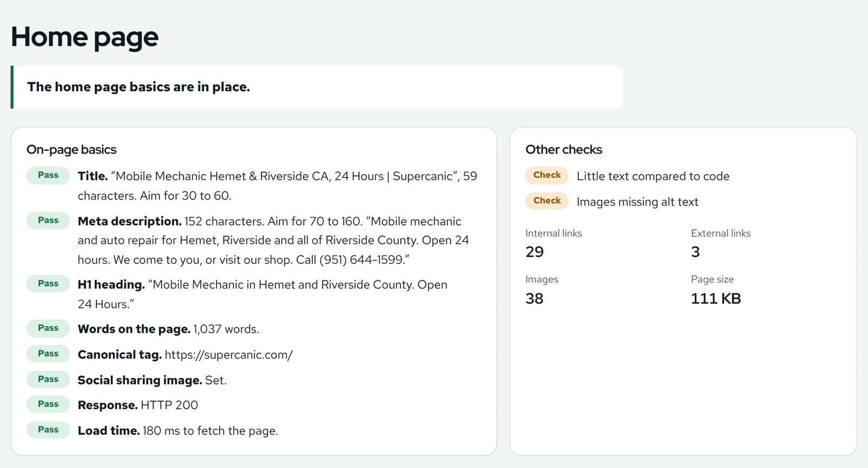Select the bold "H1 heading." label
This screenshot has width=868, height=468.
click(111, 285)
